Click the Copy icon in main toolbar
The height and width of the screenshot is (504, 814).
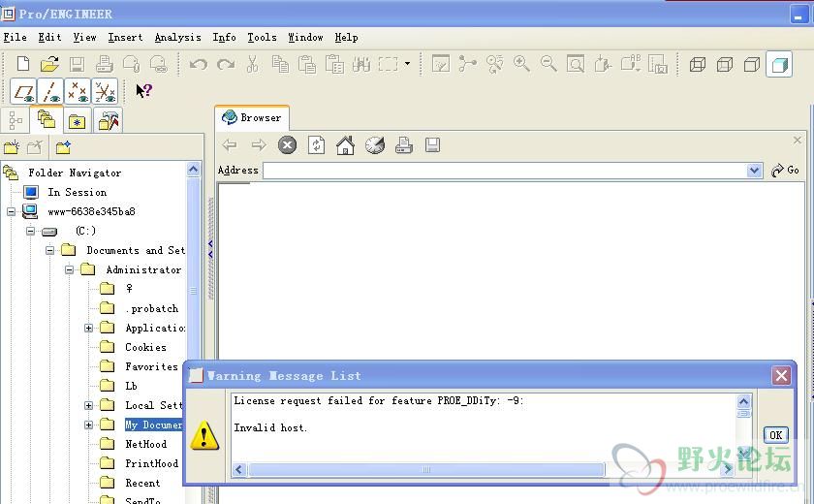(x=280, y=64)
